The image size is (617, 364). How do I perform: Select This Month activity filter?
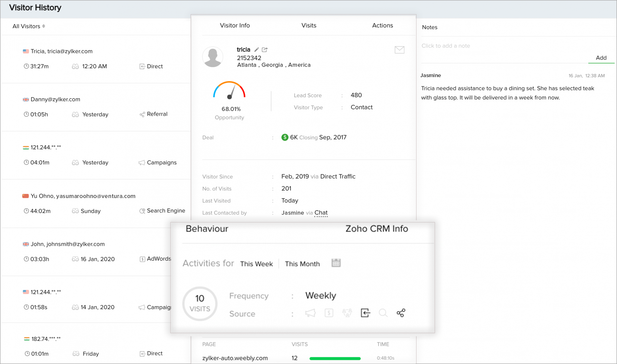coord(302,264)
